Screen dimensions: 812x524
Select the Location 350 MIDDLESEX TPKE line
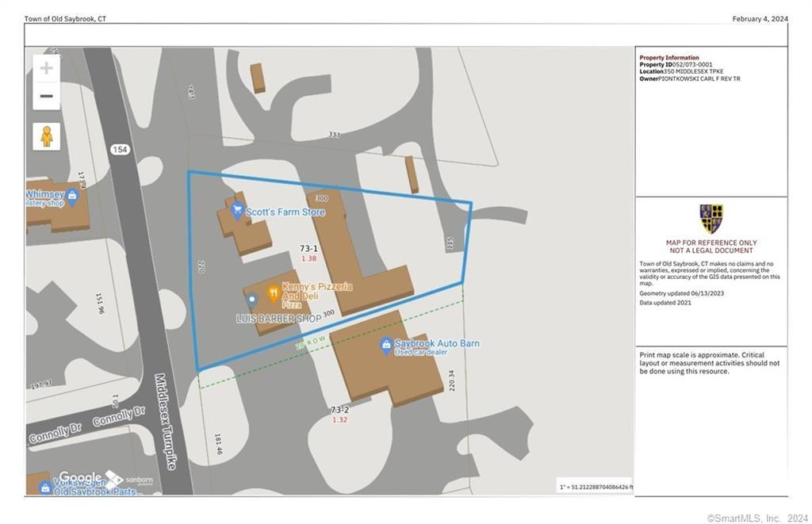click(x=681, y=71)
